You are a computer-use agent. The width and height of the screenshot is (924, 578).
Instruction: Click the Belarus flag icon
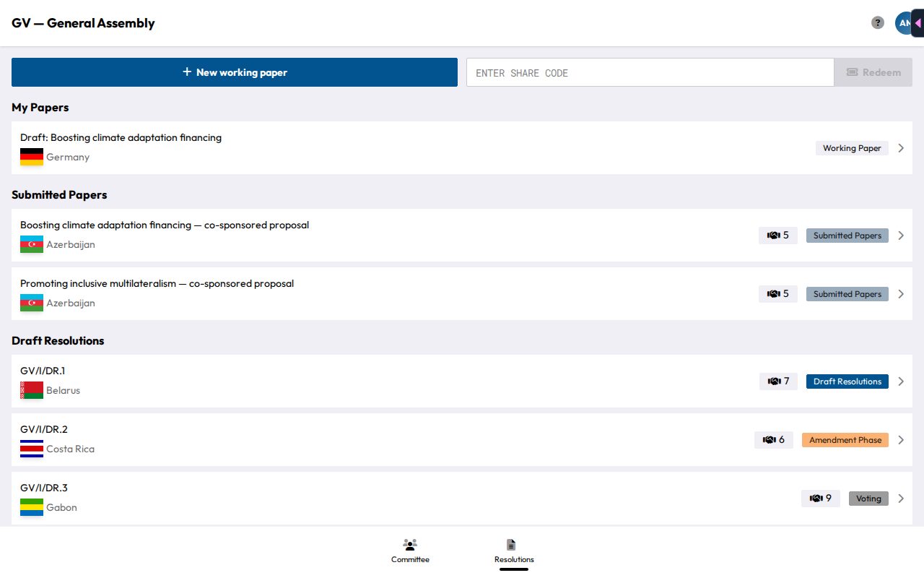coord(32,390)
